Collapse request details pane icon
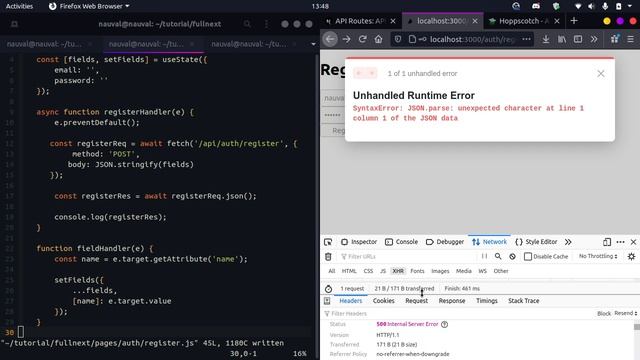640x360 pixels. [327, 301]
